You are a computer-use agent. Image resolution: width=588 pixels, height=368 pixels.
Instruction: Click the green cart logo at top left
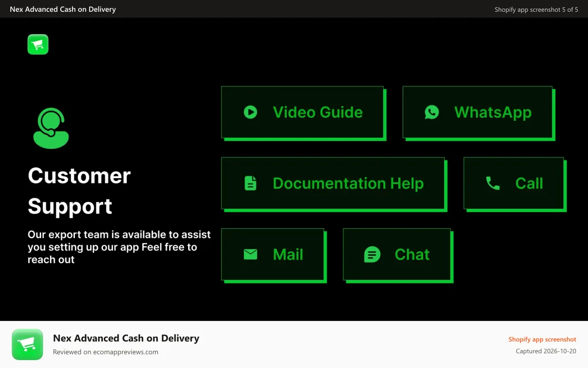coord(38,44)
